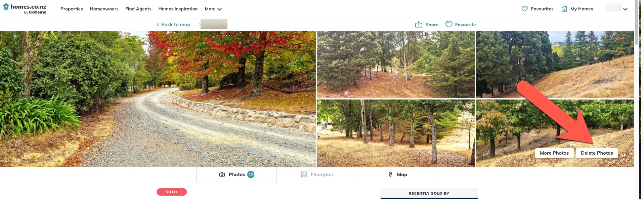The height and width of the screenshot is (199, 644).
Task: Open the Homeowners menu item
Action: click(x=104, y=9)
